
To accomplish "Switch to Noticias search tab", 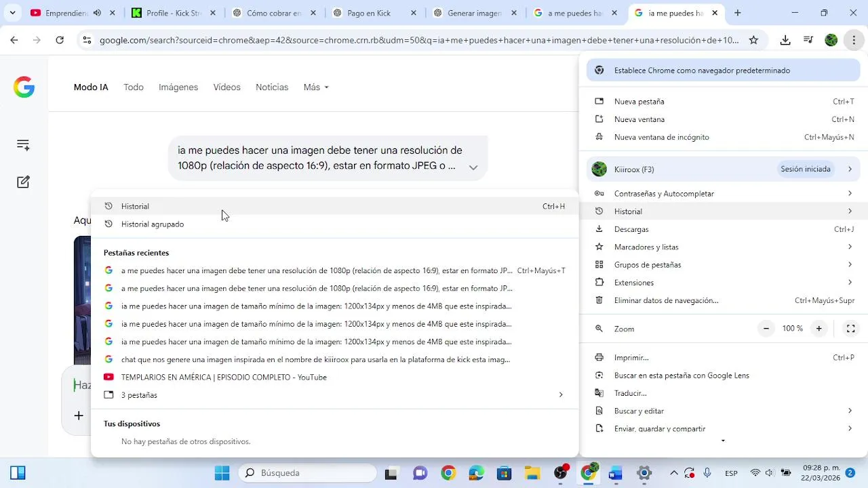I will point(272,87).
